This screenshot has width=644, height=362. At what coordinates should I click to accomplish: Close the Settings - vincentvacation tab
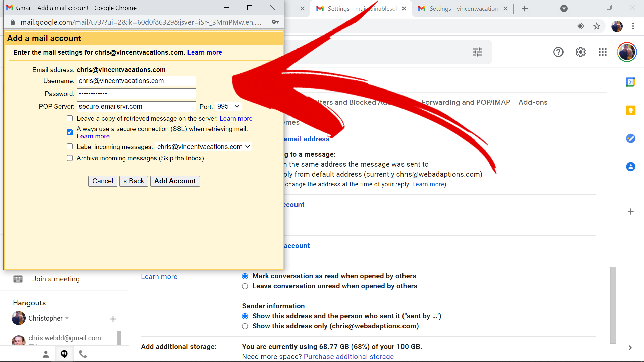(505, 9)
